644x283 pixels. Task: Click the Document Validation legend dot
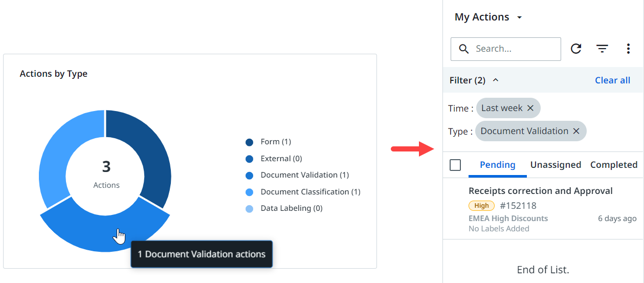click(249, 176)
